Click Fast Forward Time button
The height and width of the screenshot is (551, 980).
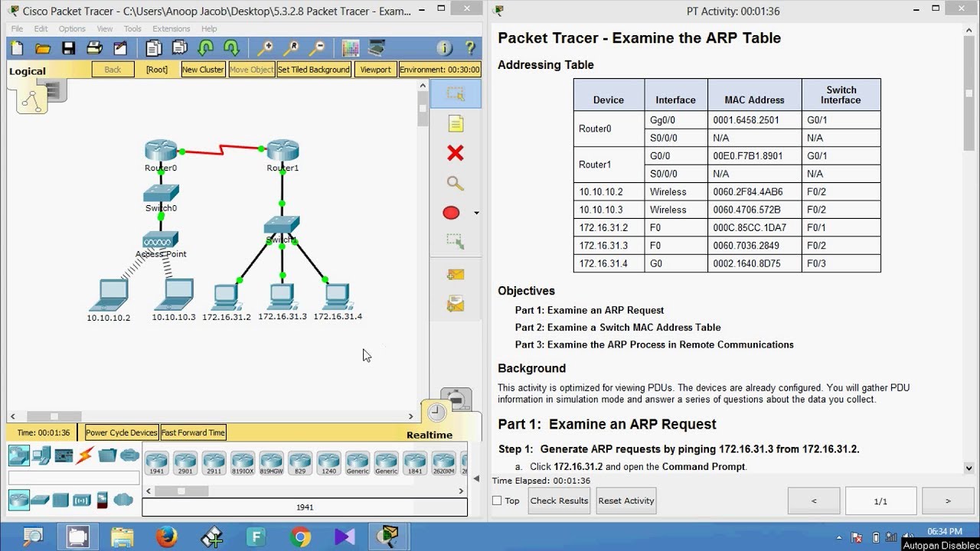[x=193, y=432]
